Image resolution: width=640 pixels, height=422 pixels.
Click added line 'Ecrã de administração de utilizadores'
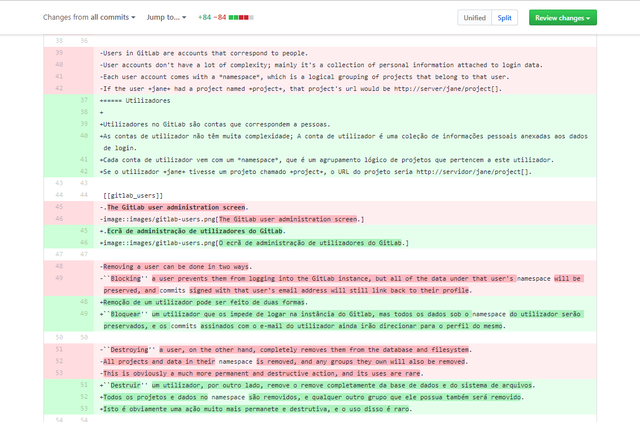point(193,231)
